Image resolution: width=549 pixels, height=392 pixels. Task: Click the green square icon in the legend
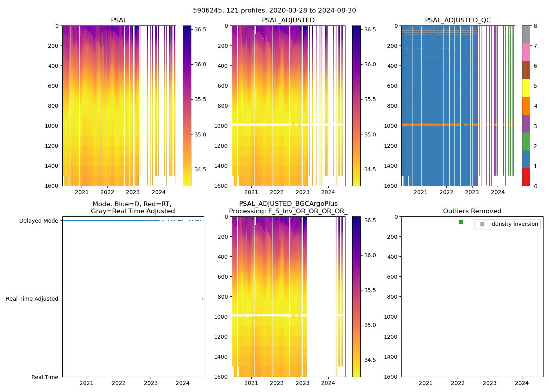click(x=482, y=224)
